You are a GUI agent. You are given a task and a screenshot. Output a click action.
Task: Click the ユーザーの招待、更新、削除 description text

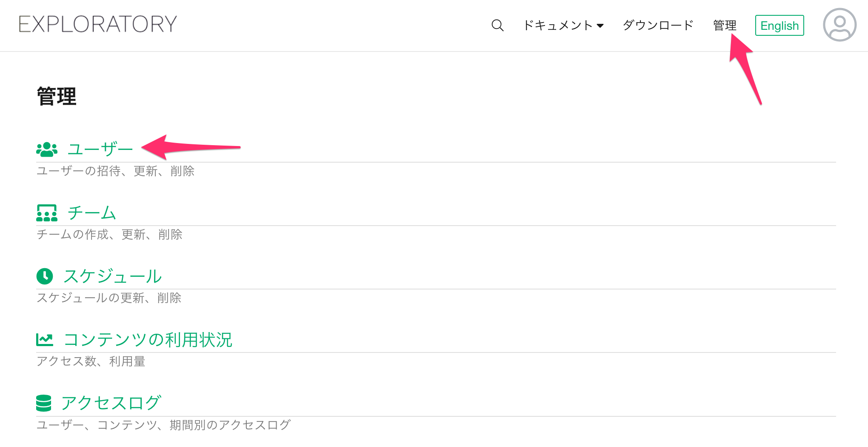[x=115, y=171]
